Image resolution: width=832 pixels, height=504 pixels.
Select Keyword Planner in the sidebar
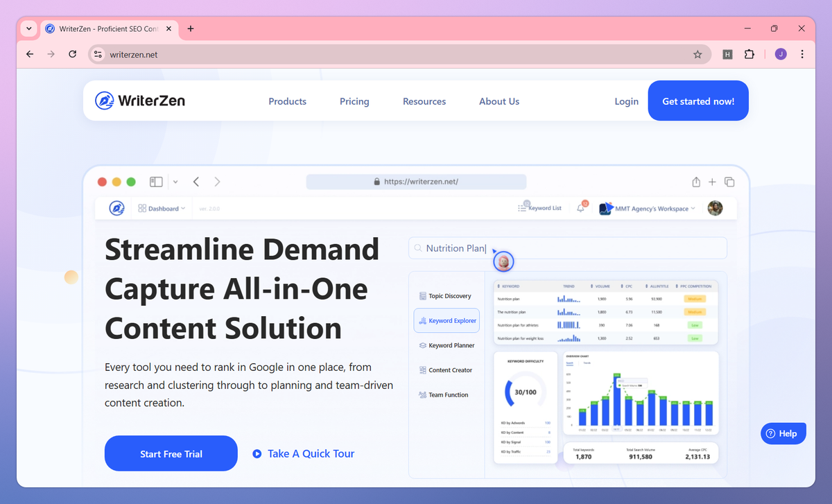click(447, 345)
